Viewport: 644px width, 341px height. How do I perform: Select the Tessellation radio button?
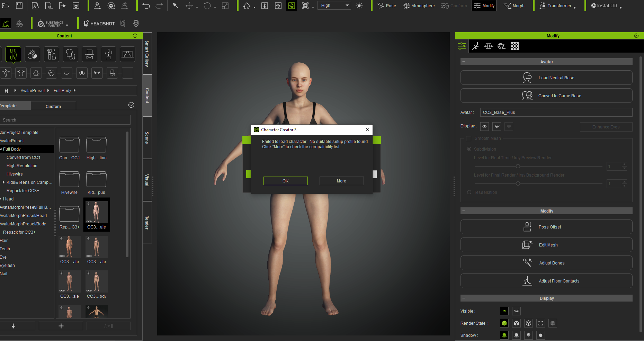tap(469, 192)
